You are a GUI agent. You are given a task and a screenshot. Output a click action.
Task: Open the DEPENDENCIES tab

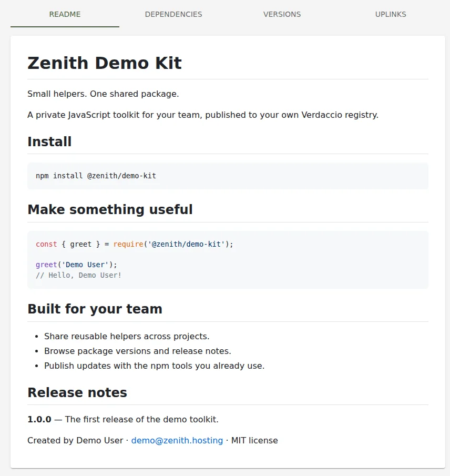(x=173, y=14)
